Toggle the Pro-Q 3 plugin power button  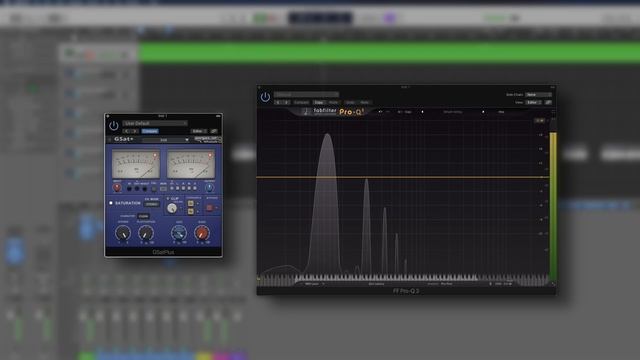click(265, 97)
